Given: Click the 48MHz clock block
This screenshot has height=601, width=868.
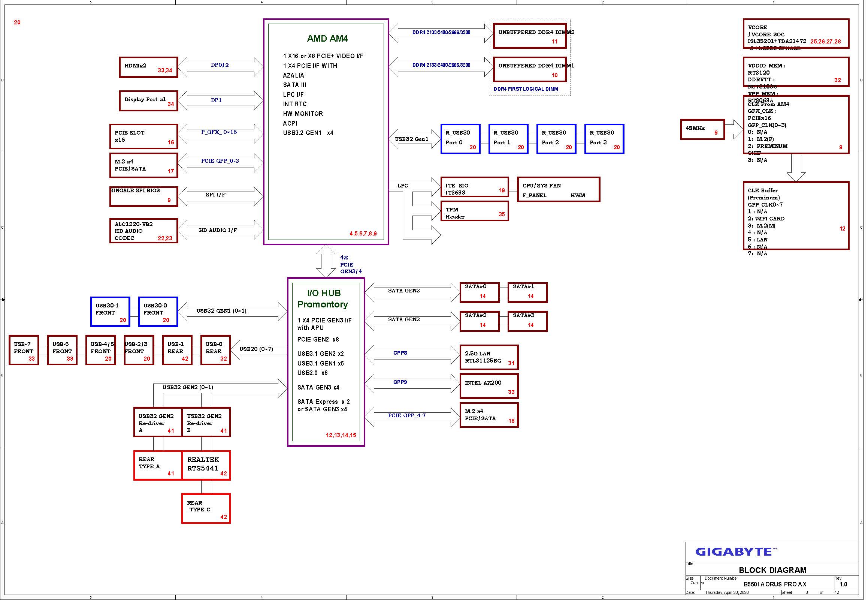Looking at the screenshot, I should (x=702, y=130).
